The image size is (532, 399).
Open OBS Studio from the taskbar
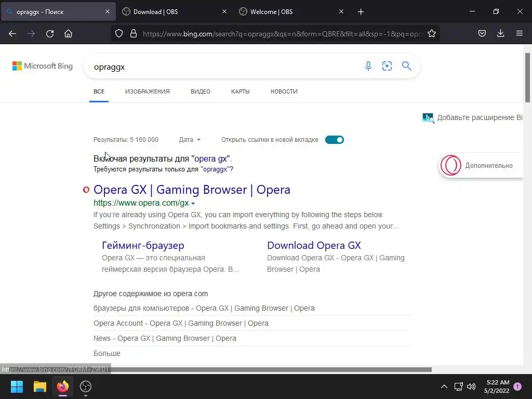86,387
